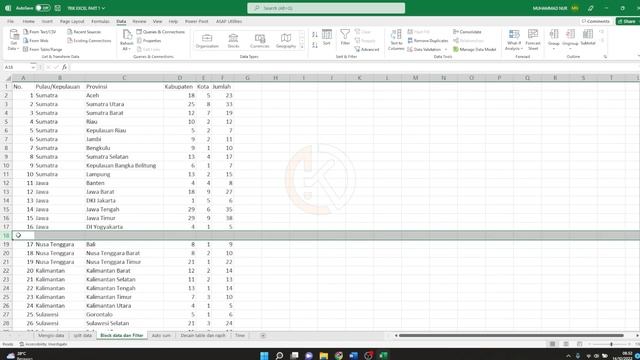Image resolution: width=640 pixels, height=360 pixels.
Task: Click Remove Duplicates
Action: click(x=427, y=40)
